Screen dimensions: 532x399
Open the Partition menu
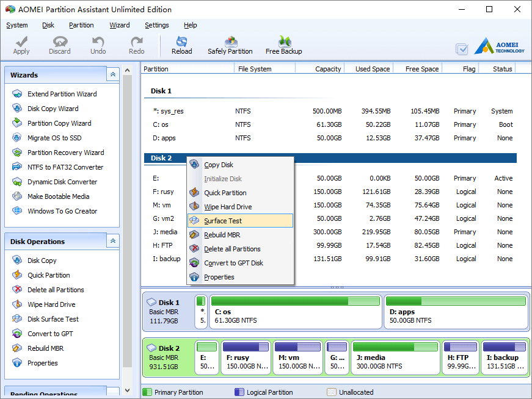click(81, 25)
